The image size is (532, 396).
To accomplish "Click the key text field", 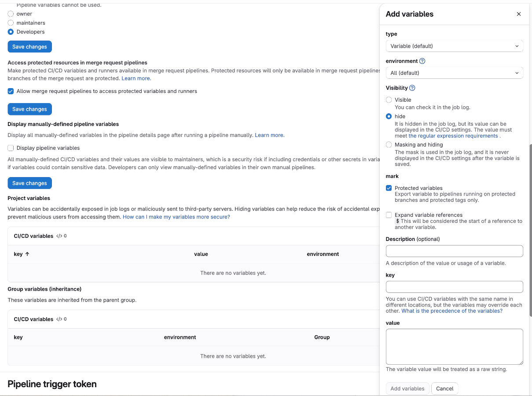I will point(454,287).
